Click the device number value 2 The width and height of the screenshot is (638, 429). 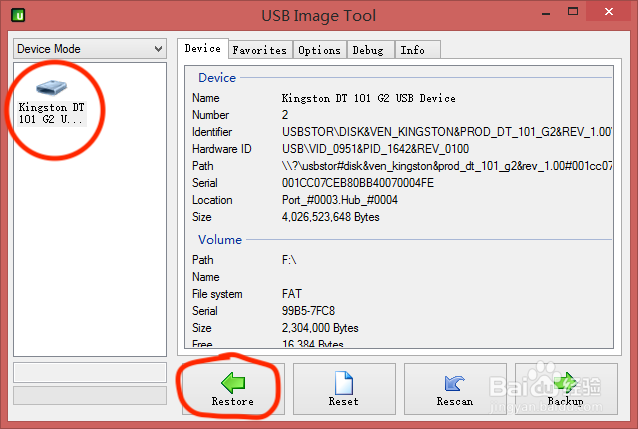click(285, 115)
